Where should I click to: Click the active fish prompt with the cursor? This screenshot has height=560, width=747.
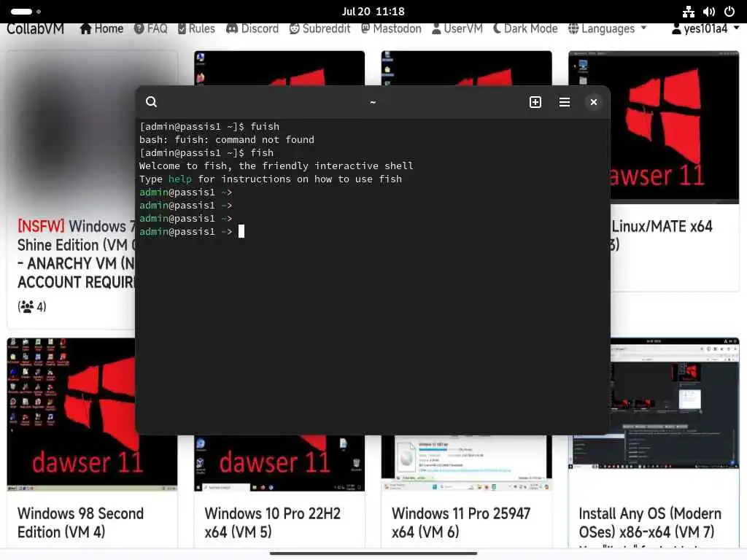pos(192,231)
